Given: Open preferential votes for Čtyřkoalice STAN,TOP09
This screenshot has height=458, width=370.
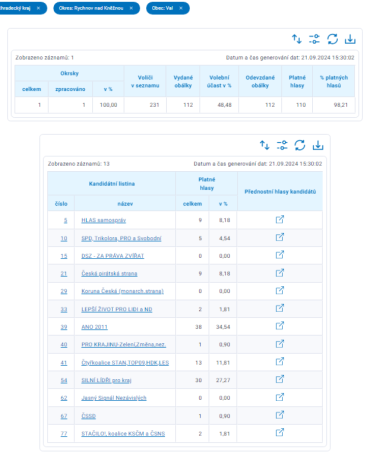Looking at the screenshot, I should [280, 362].
